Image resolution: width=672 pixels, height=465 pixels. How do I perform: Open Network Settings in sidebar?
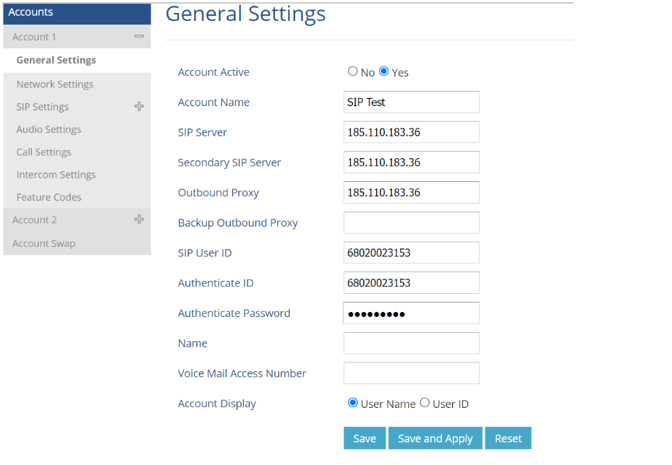(x=55, y=85)
